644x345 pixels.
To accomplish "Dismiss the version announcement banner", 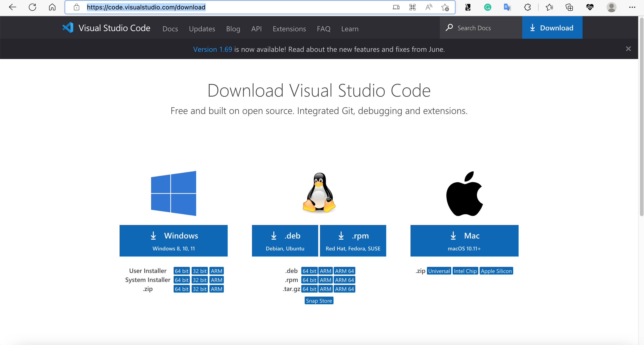I will [628, 49].
